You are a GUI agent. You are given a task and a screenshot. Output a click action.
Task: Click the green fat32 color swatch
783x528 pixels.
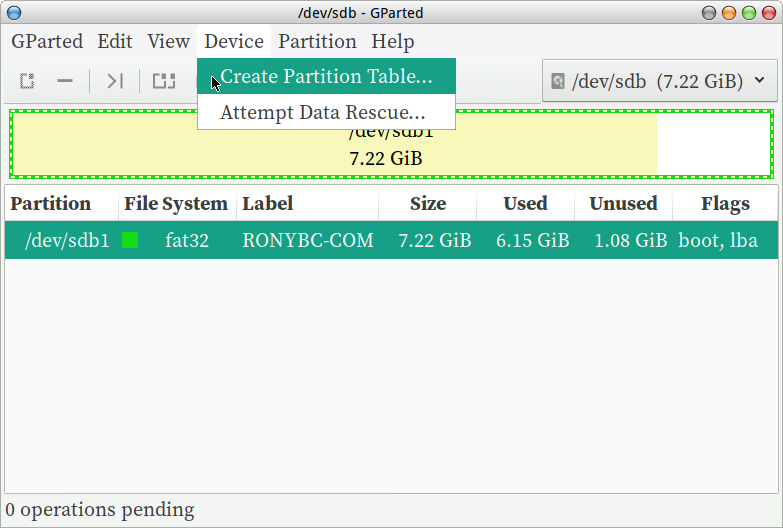point(130,240)
